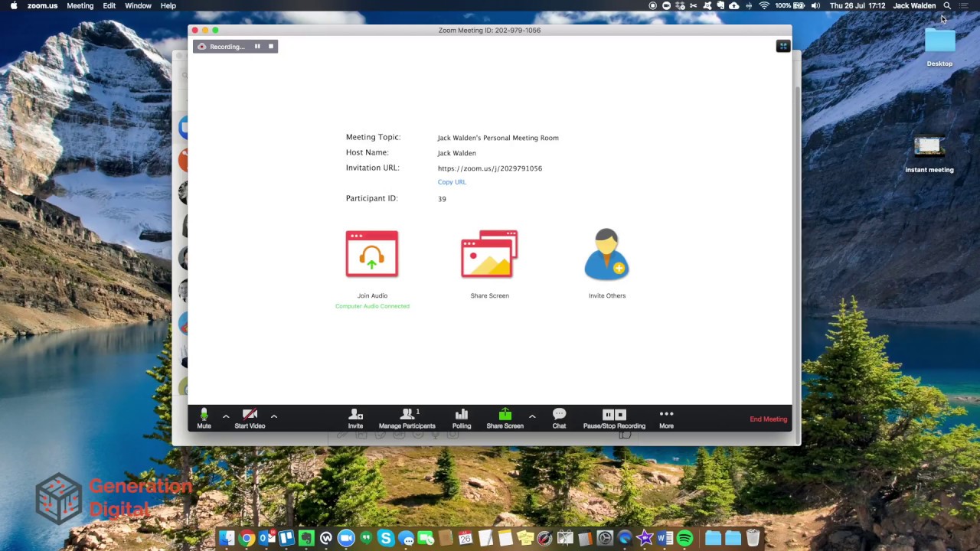Stop recording using the top-left recording indicator
This screenshot has width=980, height=551.
tap(270, 47)
